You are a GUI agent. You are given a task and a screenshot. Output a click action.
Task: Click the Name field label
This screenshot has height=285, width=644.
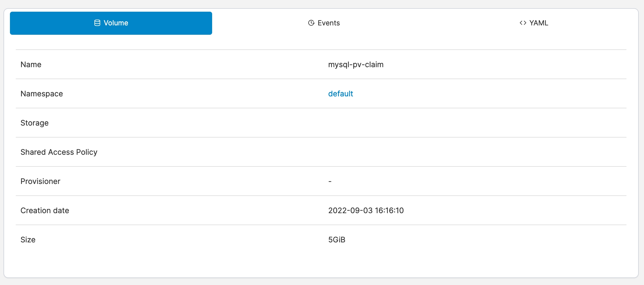pos(31,65)
